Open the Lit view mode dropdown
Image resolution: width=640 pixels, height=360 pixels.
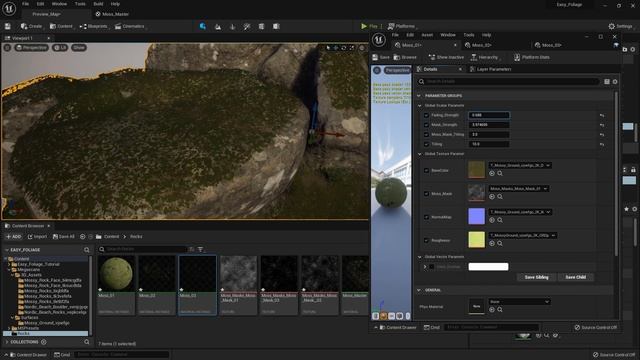point(60,48)
